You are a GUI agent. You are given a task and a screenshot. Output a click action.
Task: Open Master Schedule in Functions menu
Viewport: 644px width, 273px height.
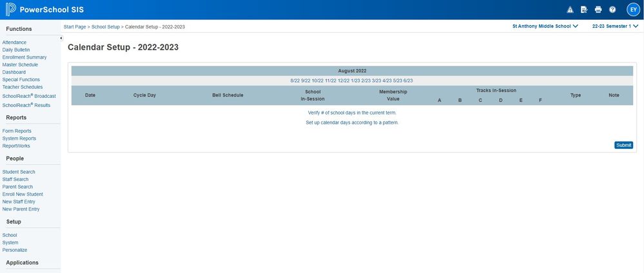[x=20, y=64]
